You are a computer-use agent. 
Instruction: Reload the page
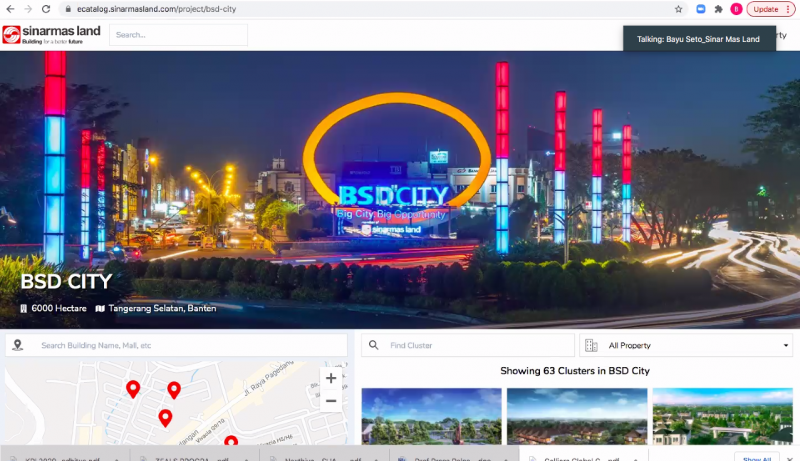(x=46, y=9)
